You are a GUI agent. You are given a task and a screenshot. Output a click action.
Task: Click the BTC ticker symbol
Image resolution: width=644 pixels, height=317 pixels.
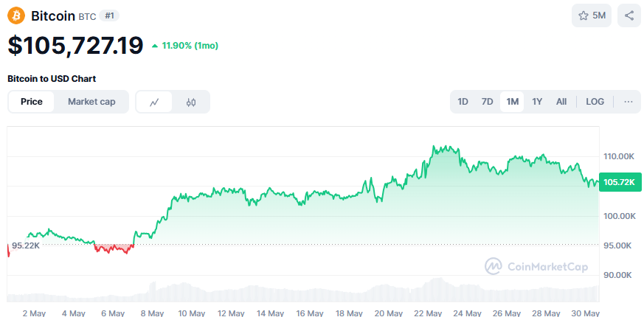pyautogui.click(x=87, y=16)
